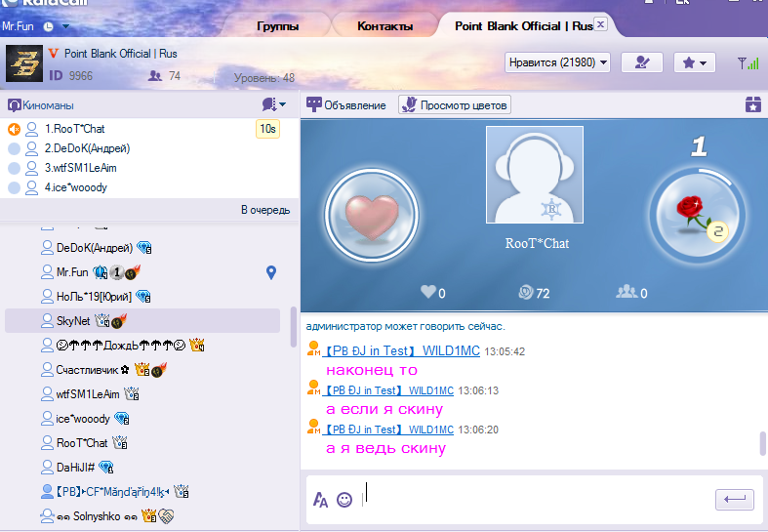Click Объявление announcement button
This screenshot has width=768, height=532.
click(x=346, y=104)
